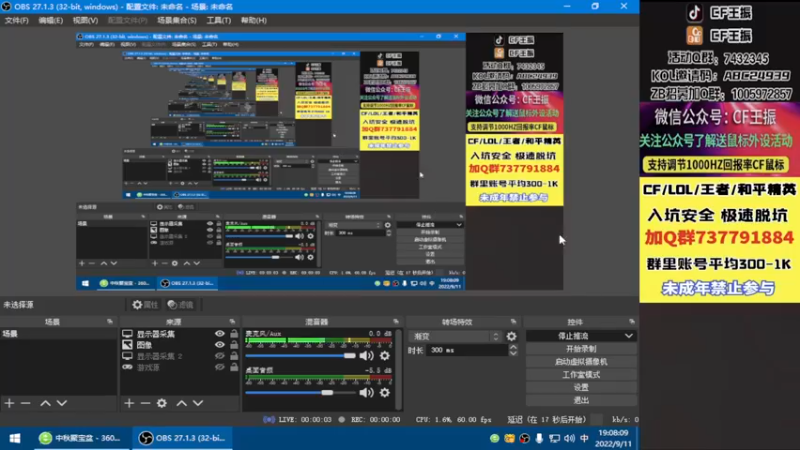800x450 pixels.
Task: Add a new scene with plus icon
Action: (9, 403)
